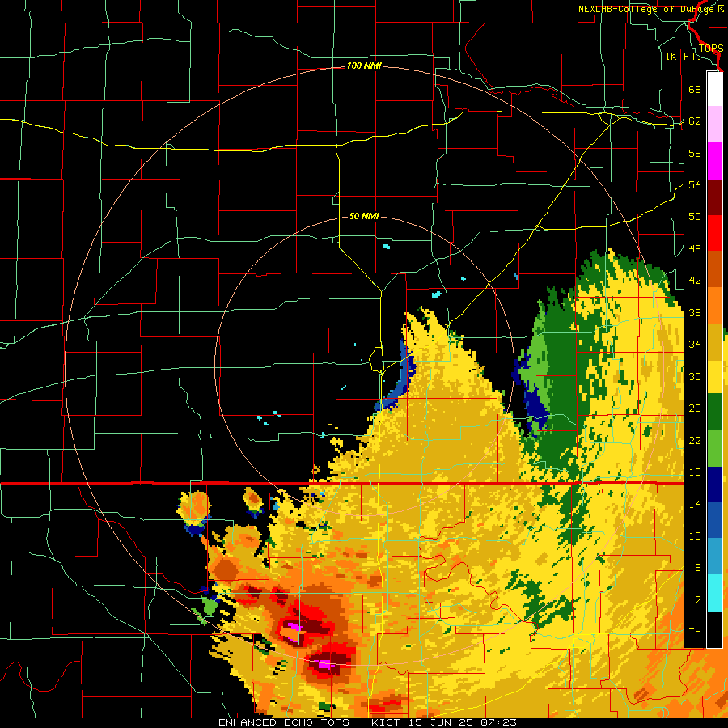728x728 pixels.
Task: Click the navy 22 kft legend swatch
Action: click(714, 485)
